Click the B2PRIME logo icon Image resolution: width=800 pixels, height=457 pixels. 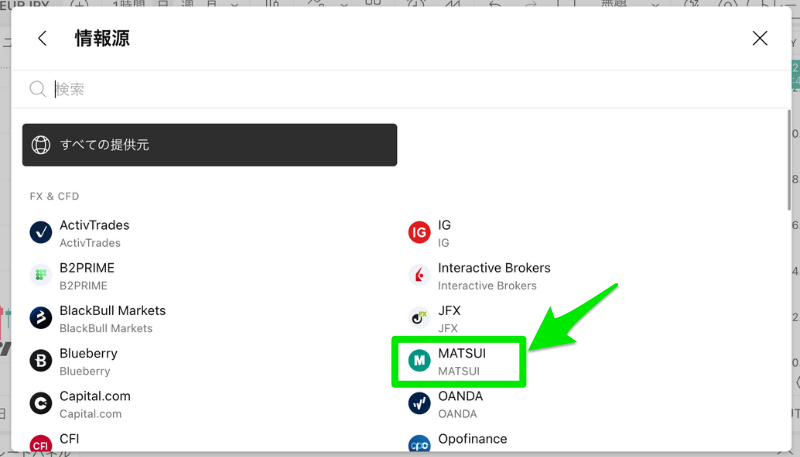point(41,276)
